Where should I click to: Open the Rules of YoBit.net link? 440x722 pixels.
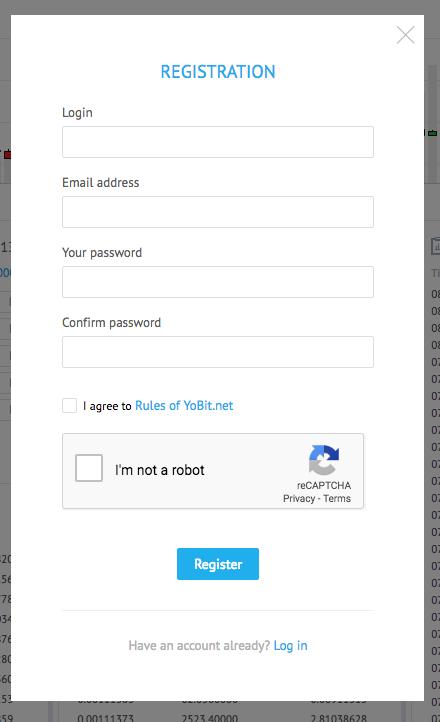point(184,406)
